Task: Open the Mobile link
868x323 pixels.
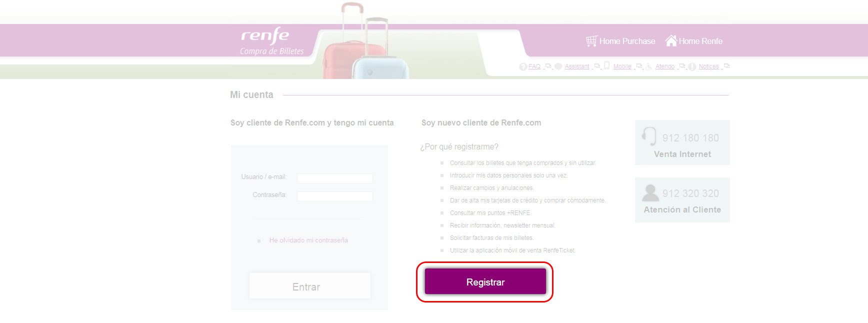Action: tap(622, 66)
